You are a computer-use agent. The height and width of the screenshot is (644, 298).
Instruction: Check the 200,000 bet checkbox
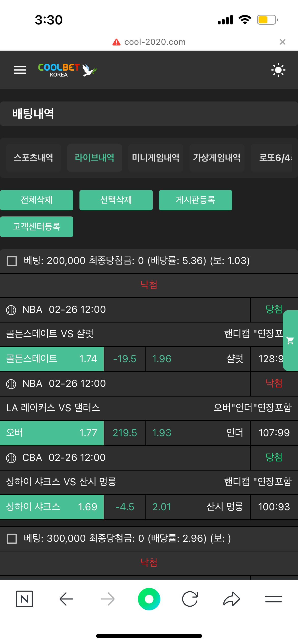coord(12,261)
